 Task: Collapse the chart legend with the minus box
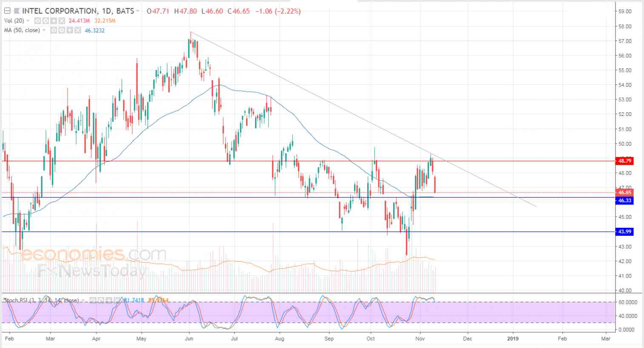point(7,11)
